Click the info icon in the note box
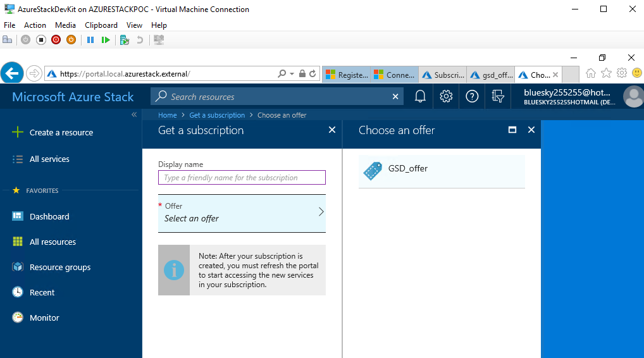Image resolution: width=644 pixels, height=358 pixels. click(x=174, y=270)
